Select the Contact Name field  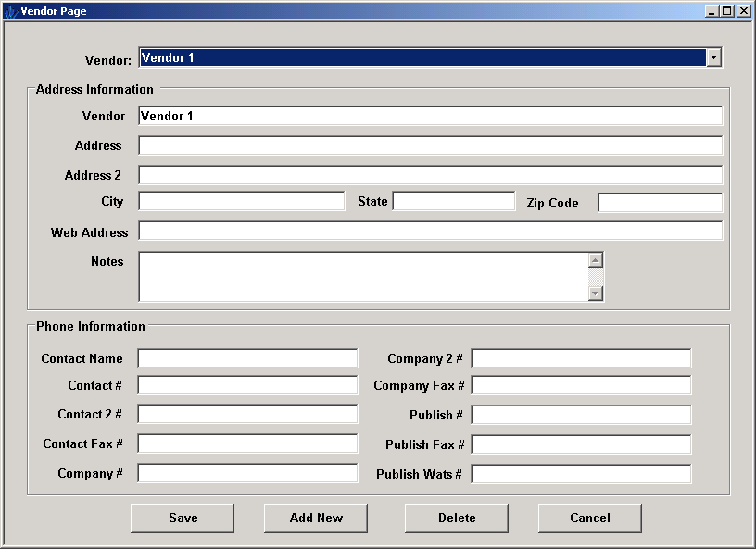[247, 358]
